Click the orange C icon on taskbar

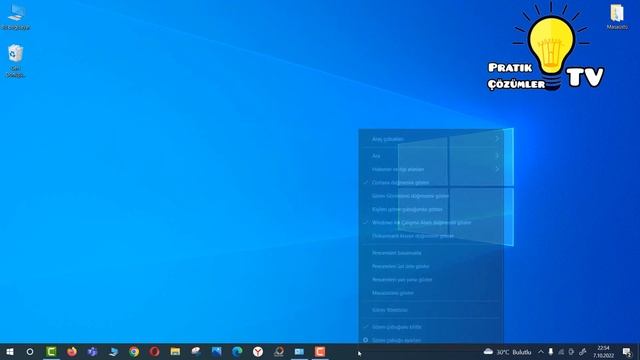tap(320, 351)
